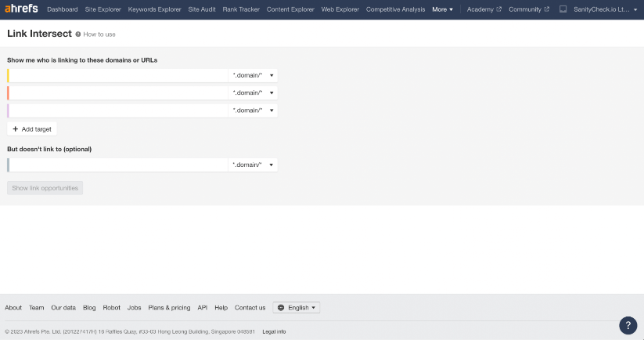Click the How to use help icon

tap(78, 34)
